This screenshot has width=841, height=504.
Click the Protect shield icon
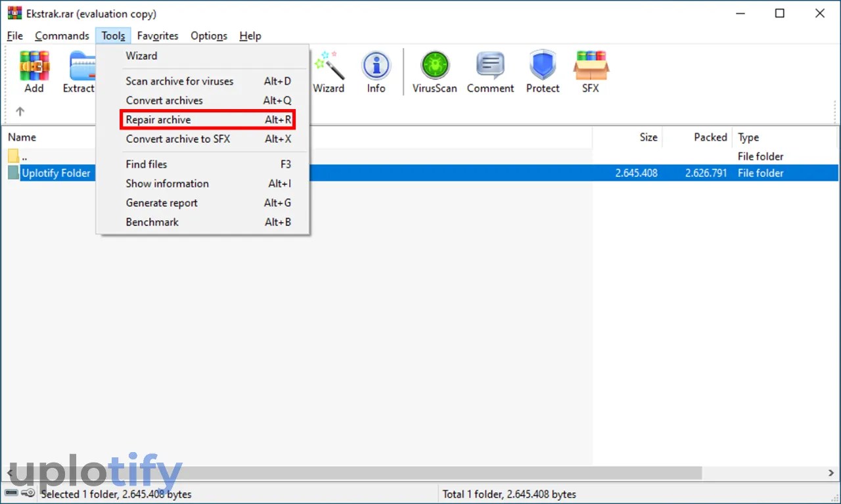543,72
